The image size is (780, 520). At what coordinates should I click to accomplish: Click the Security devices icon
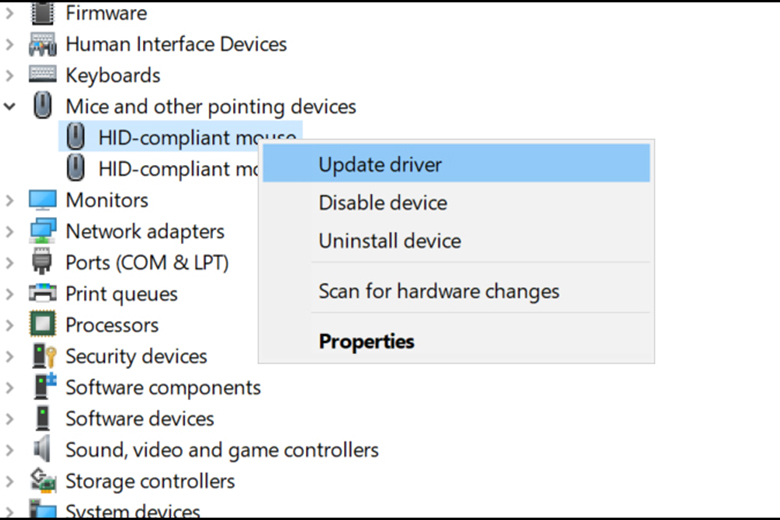tap(43, 356)
